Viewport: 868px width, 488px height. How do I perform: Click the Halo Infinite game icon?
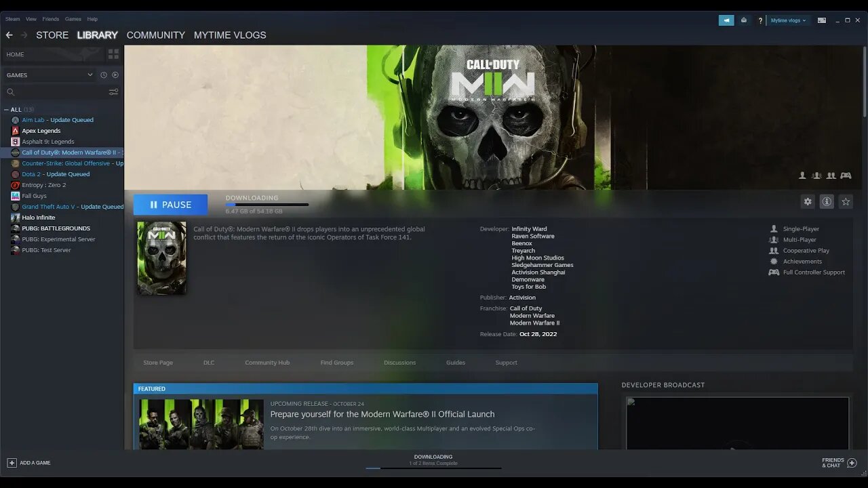pyautogui.click(x=16, y=218)
